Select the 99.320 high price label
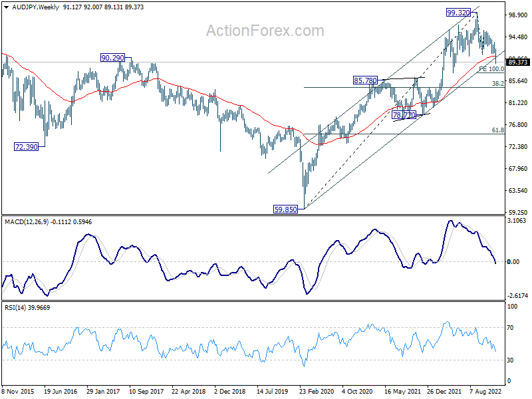The height and width of the screenshot is (399, 532). click(x=458, y=13)
